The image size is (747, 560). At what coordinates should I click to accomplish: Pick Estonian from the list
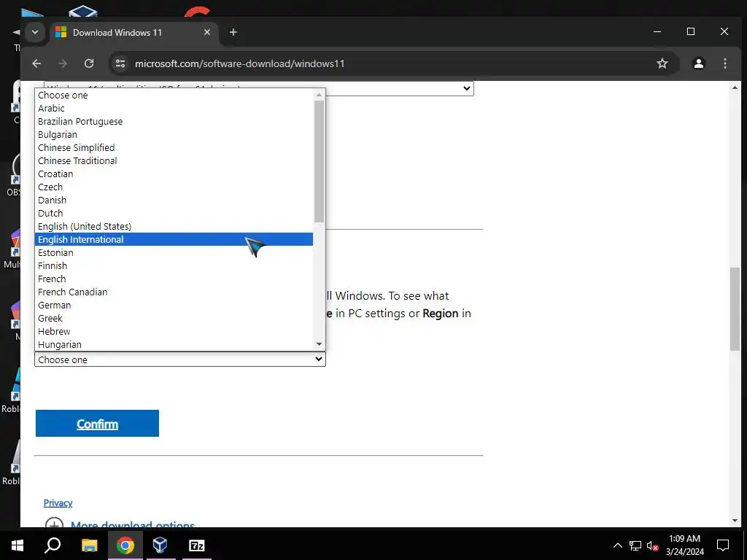(174, 252)
